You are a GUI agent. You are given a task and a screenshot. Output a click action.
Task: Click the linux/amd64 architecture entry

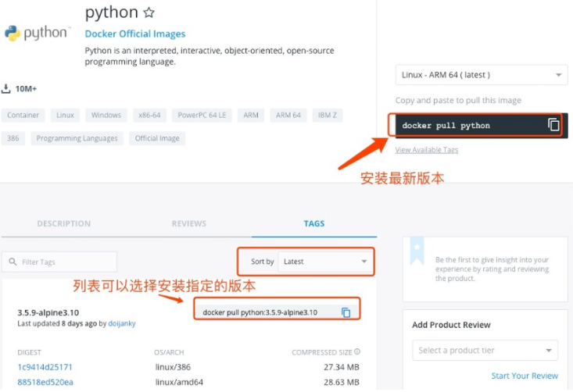(x=179, y=382)
